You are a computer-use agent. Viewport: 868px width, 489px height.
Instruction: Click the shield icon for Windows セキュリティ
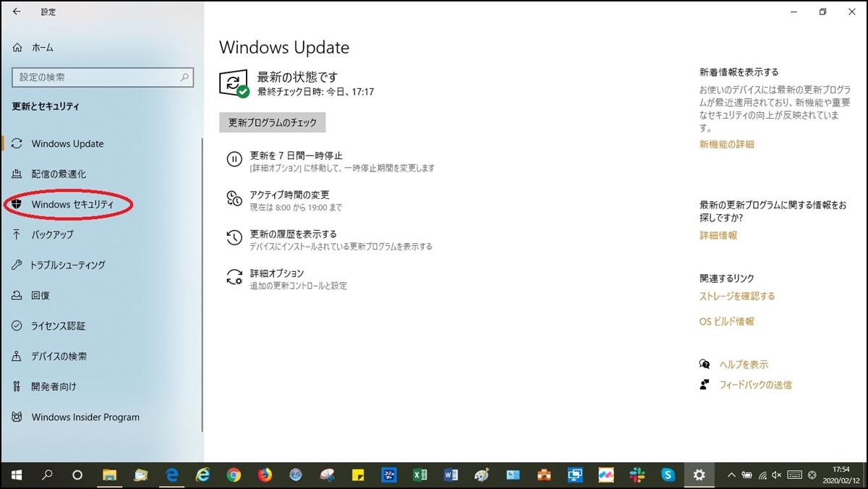coord(17,205)
